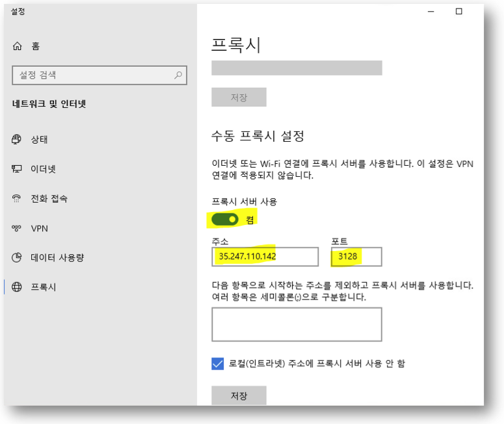
Task: Click the disabled script address field
Action: click(297, 68)
